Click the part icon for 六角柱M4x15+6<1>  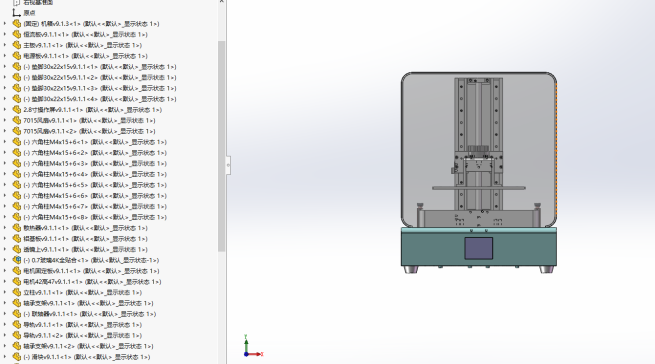(x=17, y=142)
